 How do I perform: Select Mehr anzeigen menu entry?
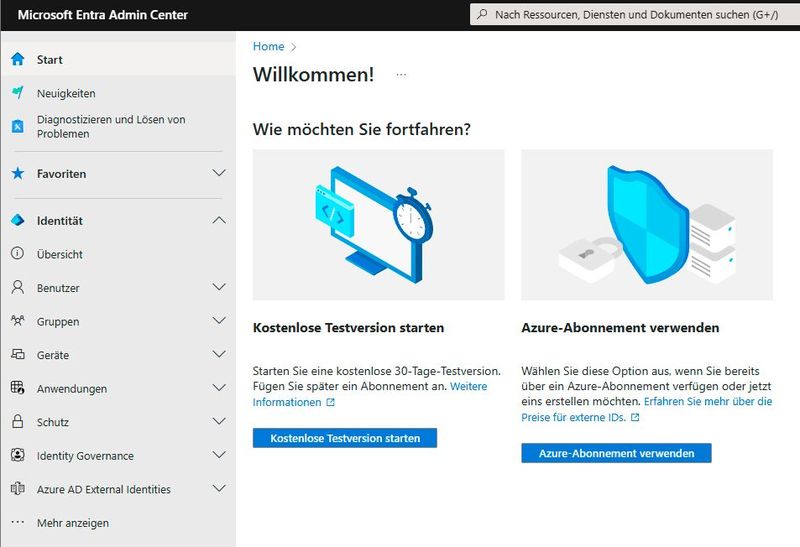click(118, 523)
